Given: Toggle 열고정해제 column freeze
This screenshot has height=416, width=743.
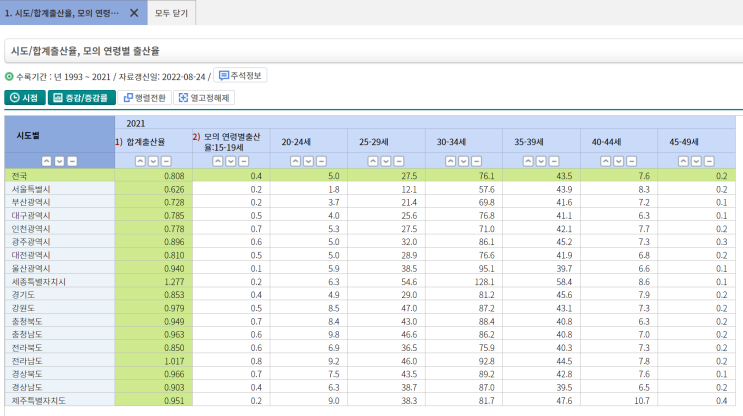Looking at the screenshot, I should coord(204,98).
